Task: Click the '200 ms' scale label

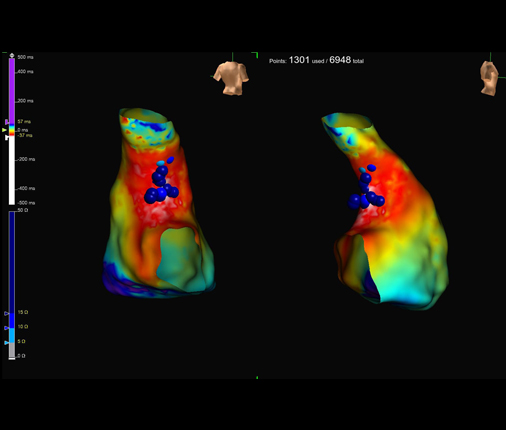Action: click(x=26, y=101)
